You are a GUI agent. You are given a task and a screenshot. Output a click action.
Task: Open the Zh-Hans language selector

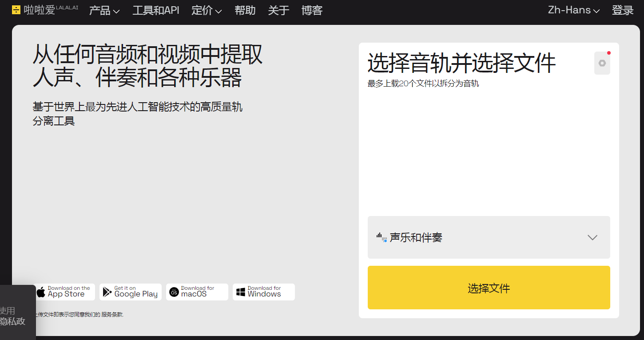point(573,10)
